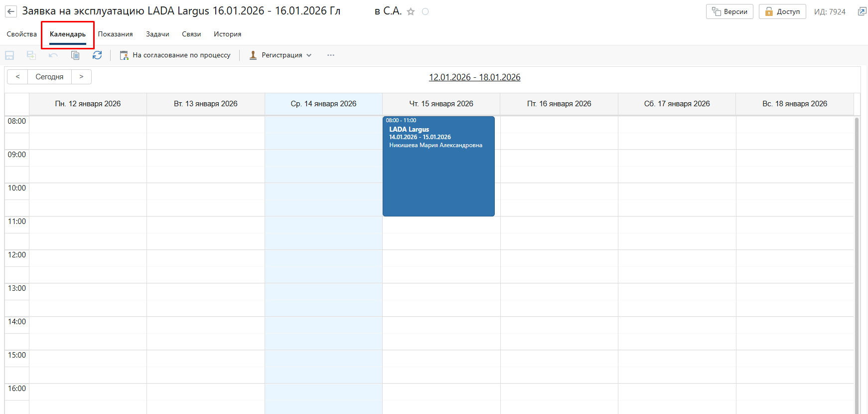Go to the next week with > arrow
This screenshot has height=414, width=868.
[x=81, y=77]
